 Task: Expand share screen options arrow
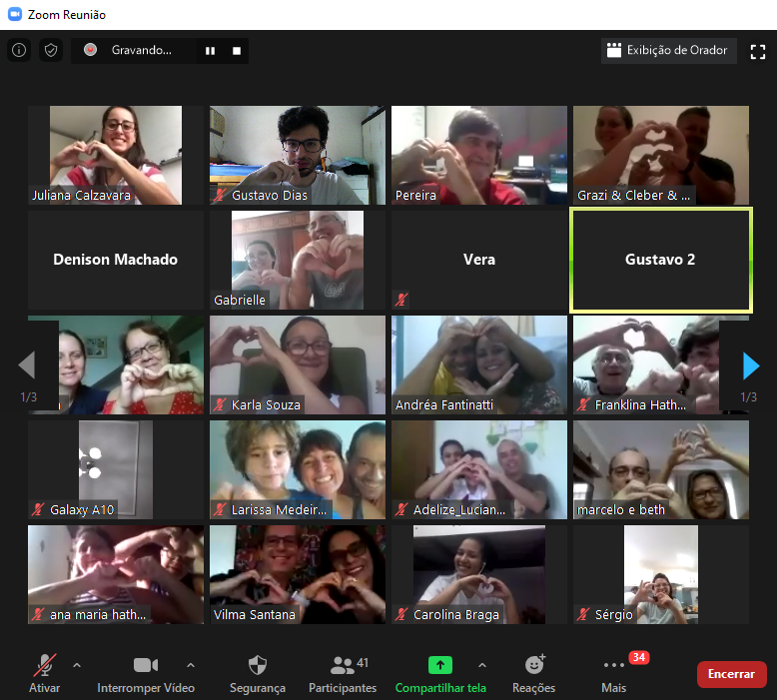tap(482, 665)
